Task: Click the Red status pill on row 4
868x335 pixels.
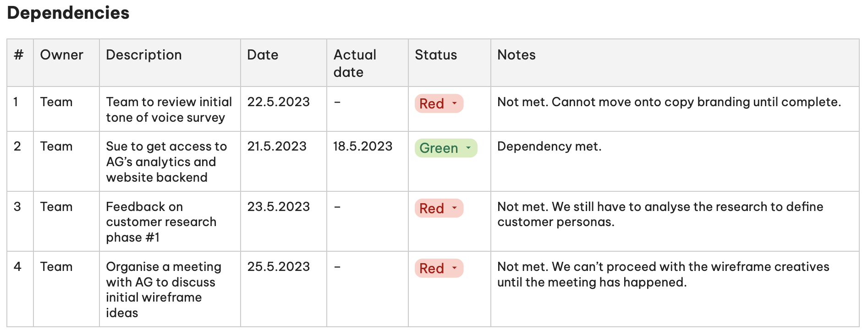Action: coord(433,269)
